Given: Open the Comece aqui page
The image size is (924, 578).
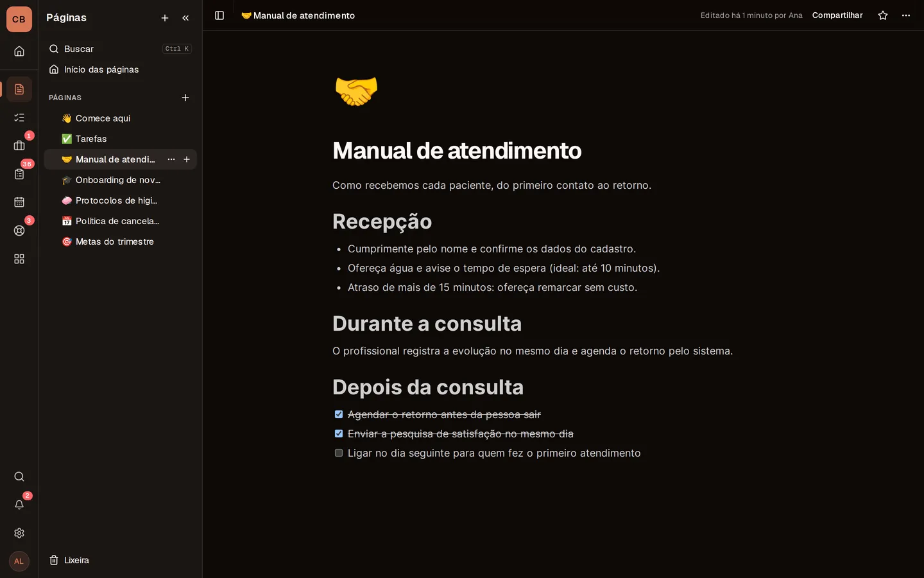Looking at the screenshot, I should pyautogui.click(x=121, y=118).
